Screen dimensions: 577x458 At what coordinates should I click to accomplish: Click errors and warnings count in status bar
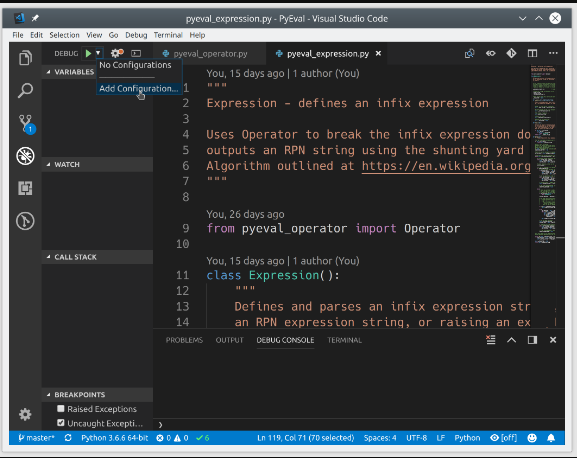point(172,438)
